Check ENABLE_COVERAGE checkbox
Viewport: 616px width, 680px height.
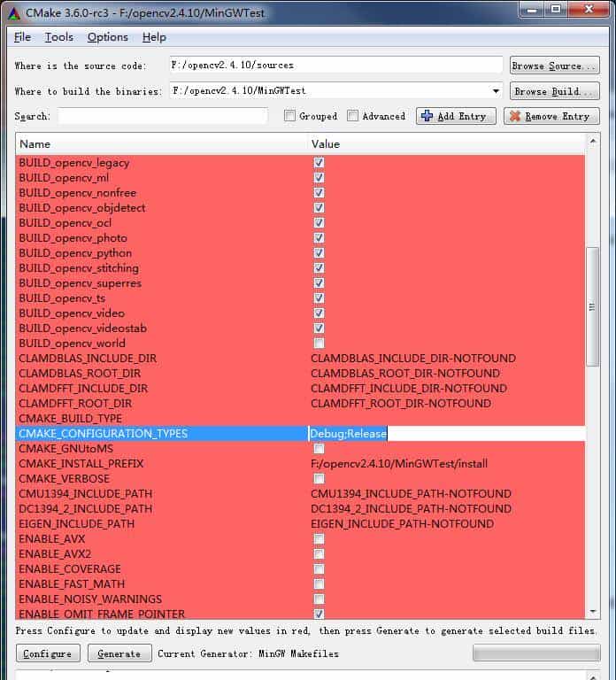[319, 569]
